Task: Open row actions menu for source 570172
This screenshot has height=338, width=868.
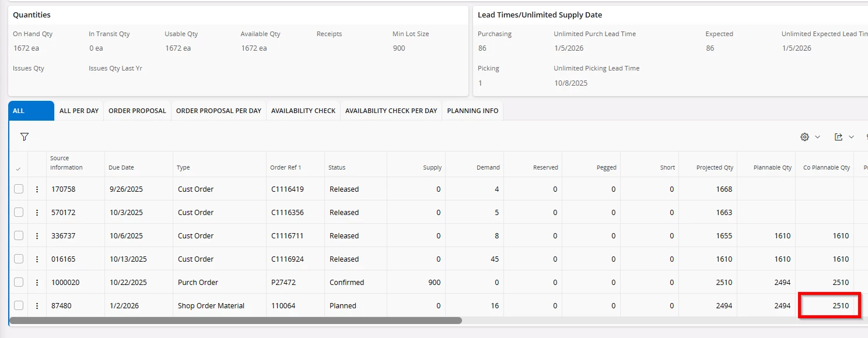Action: (37, 213)
